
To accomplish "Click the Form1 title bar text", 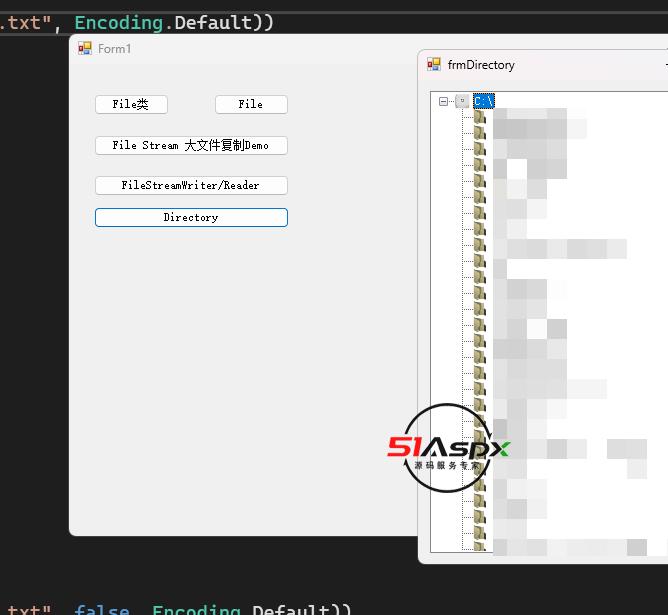I will click(115, 49).
